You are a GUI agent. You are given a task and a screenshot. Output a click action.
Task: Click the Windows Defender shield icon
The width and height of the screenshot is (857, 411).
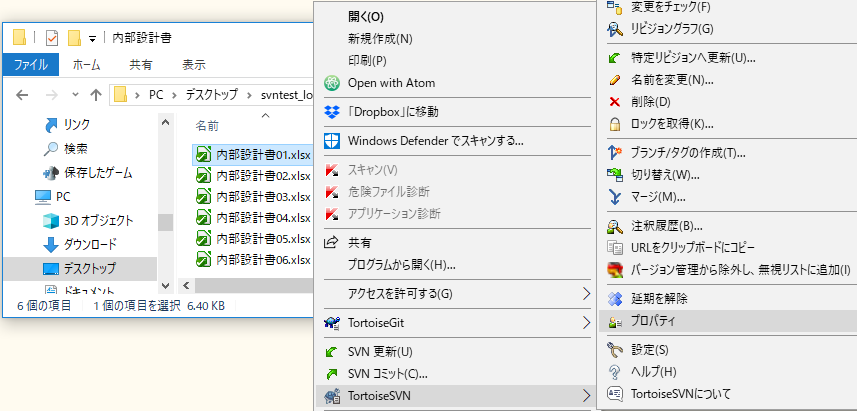(332, 141)
